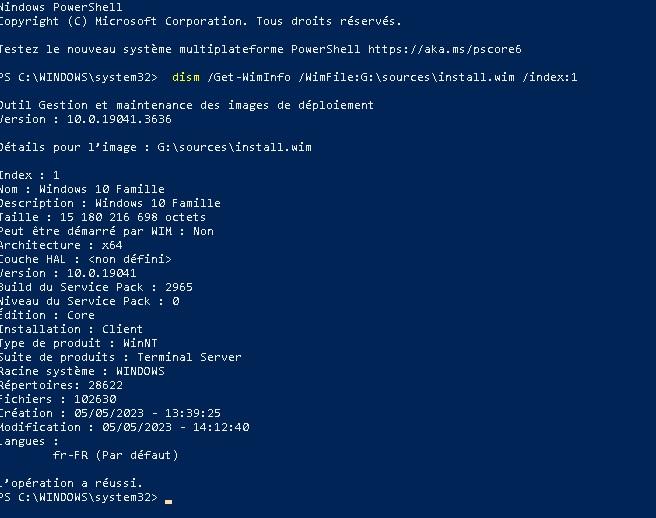Click the dism command name in the prompt line

pyautogui.click(x=186, y=77)
